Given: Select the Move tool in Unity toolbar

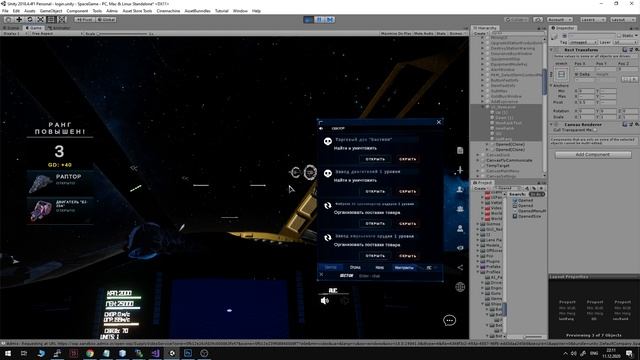Looking at the screenshot, I should click(19, 19).
